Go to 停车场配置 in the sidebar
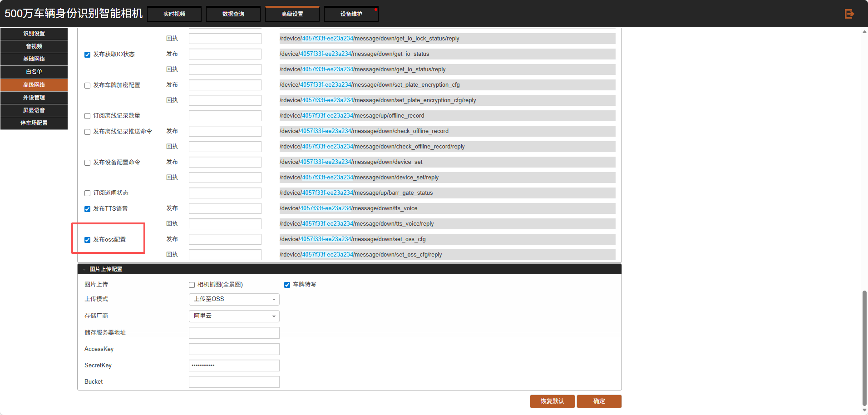 (34, 123)
